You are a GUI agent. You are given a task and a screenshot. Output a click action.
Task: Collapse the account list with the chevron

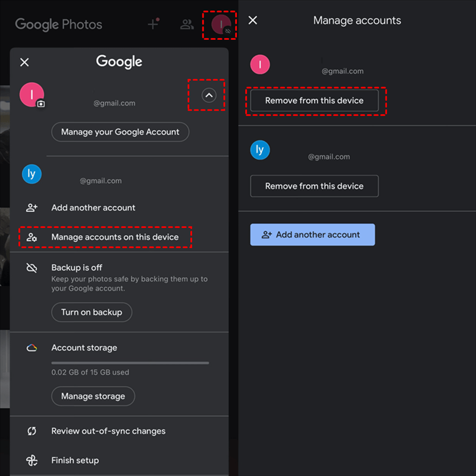pyautogui.click(x=208, y=95)
